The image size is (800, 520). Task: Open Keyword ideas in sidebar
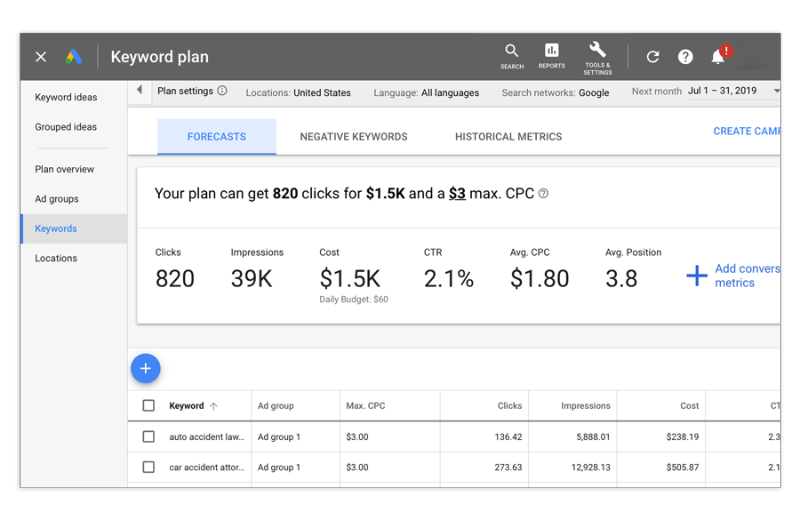coord(66,97)
